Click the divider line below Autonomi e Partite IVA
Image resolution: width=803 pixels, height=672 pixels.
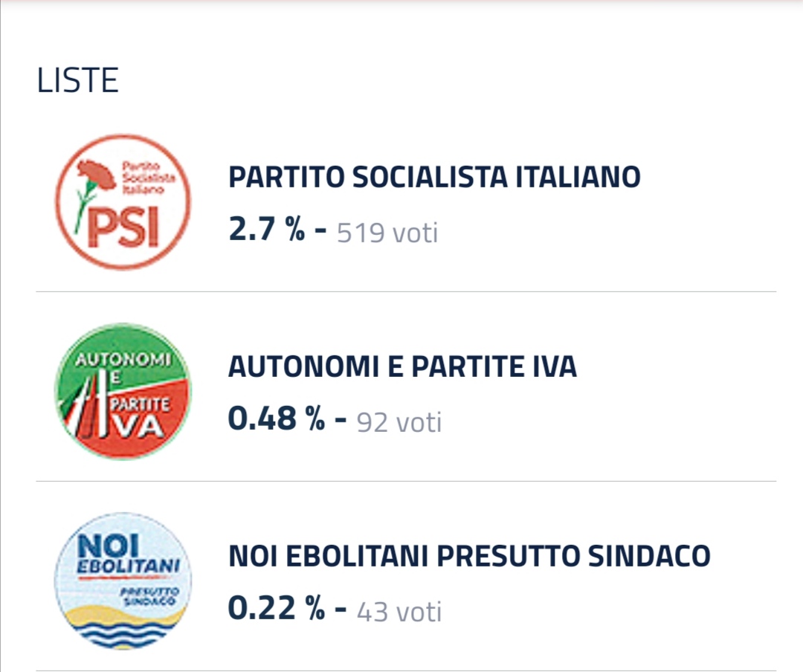pyautogui.click(x=406, y=481)
